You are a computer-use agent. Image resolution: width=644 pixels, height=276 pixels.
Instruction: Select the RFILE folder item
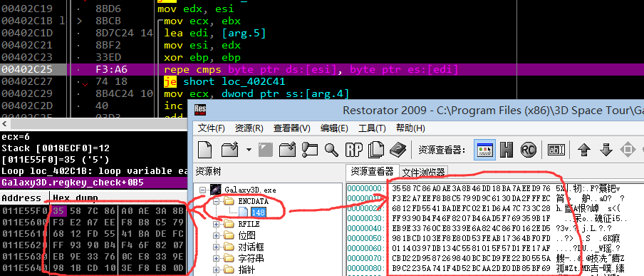[x=249, y=224]
